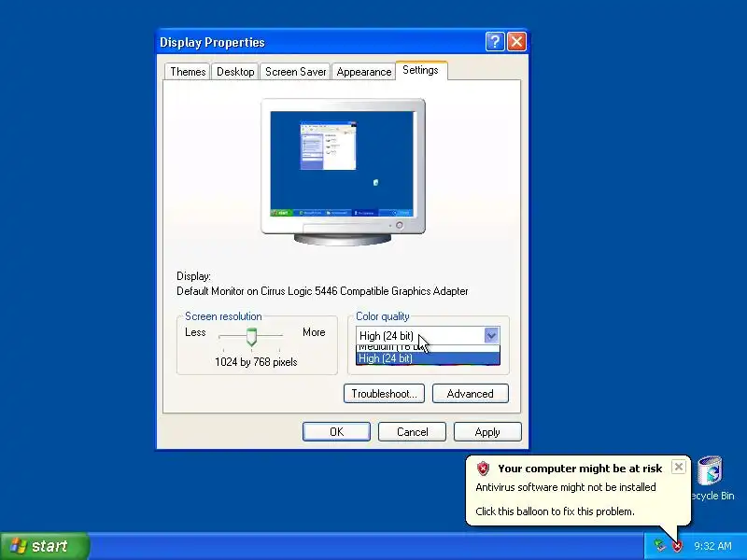Confirm with the OK button

pyautogui.click(x=336, y=431)
